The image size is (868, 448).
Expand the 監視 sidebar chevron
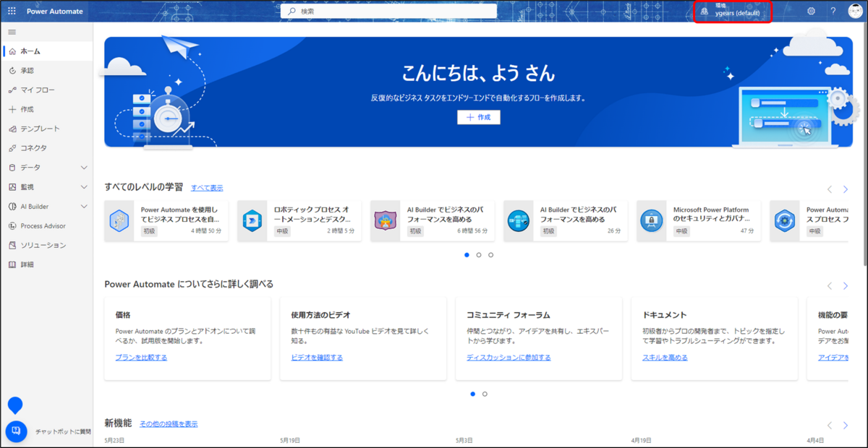pos(84,187)
